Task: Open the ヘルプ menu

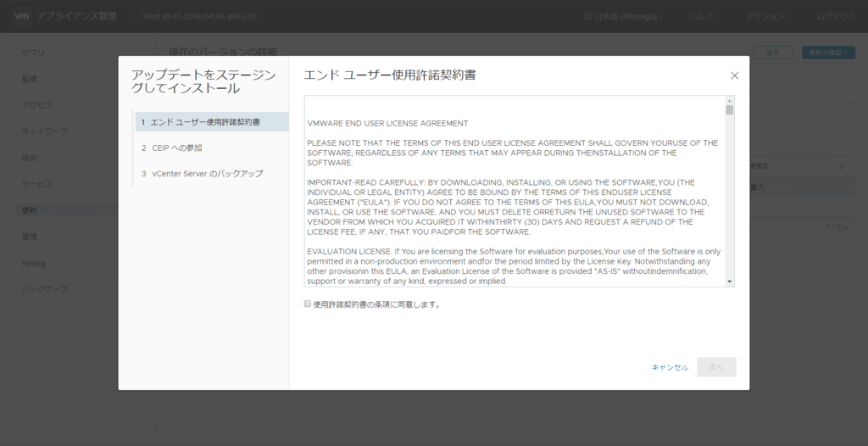Action: (704, 17)
